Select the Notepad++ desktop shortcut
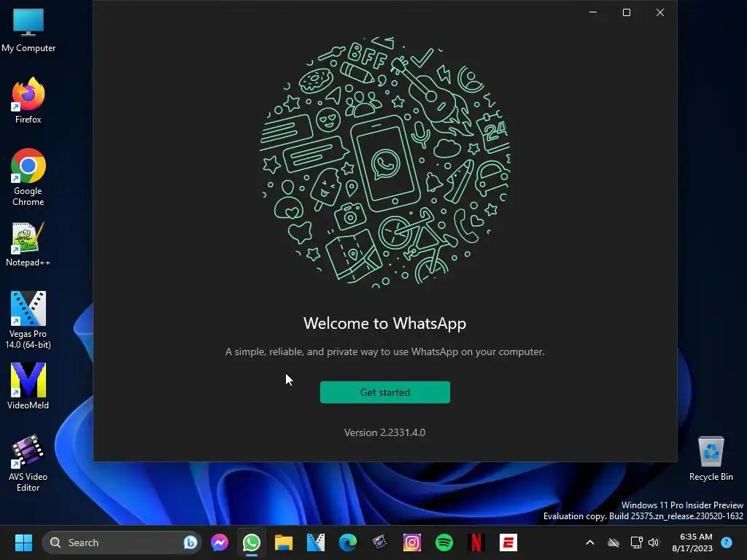Screen dimensions: 747x560 pyautogui.click(x=28, y=244)
